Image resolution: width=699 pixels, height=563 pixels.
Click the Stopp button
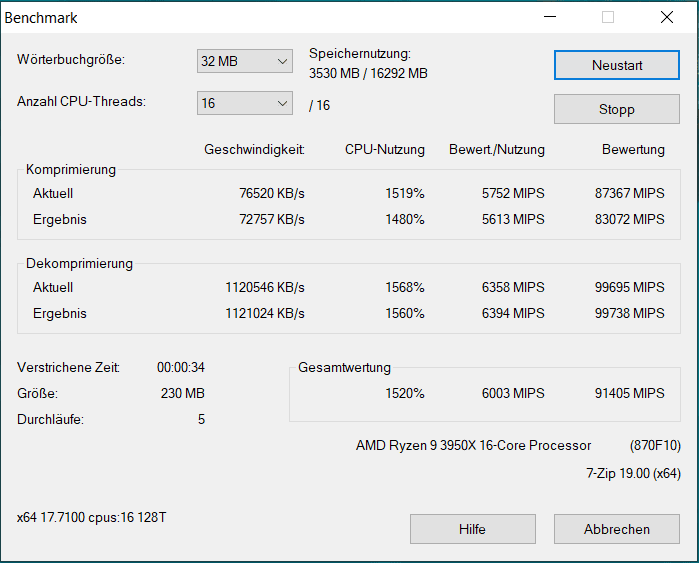[617, 109]
